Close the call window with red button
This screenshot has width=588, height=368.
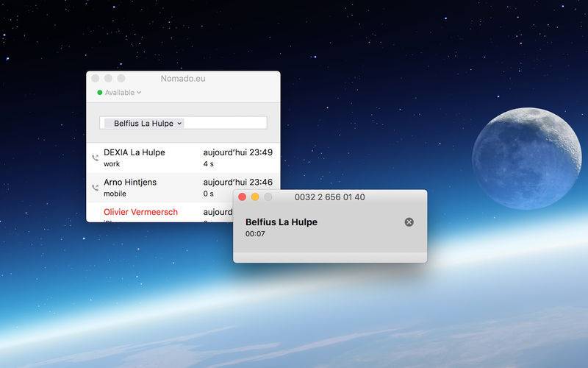(x=243, y=197)
